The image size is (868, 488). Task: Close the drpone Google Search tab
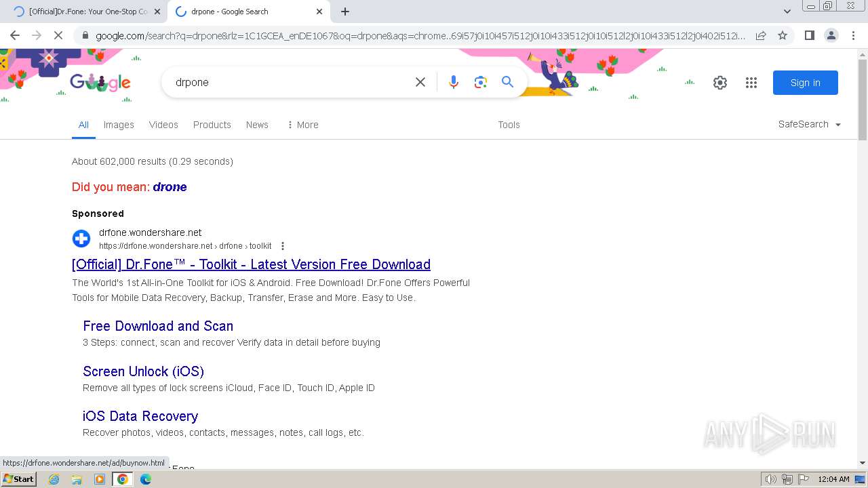click(x=319, y=12)
